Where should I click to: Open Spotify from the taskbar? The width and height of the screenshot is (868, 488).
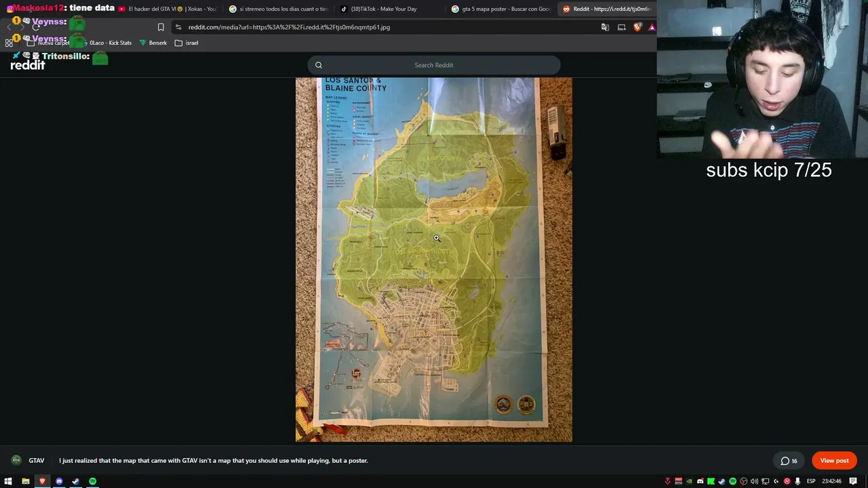coord(92,481)
